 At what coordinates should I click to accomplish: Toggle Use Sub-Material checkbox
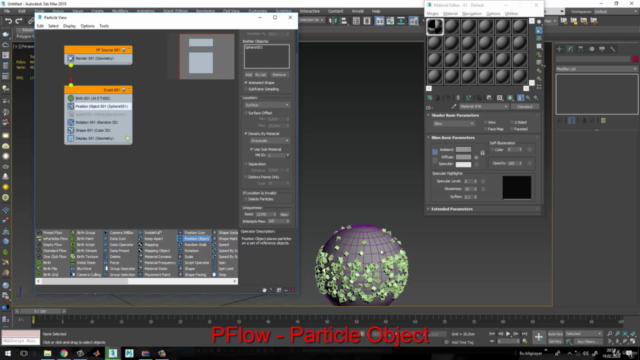[251, 149]
